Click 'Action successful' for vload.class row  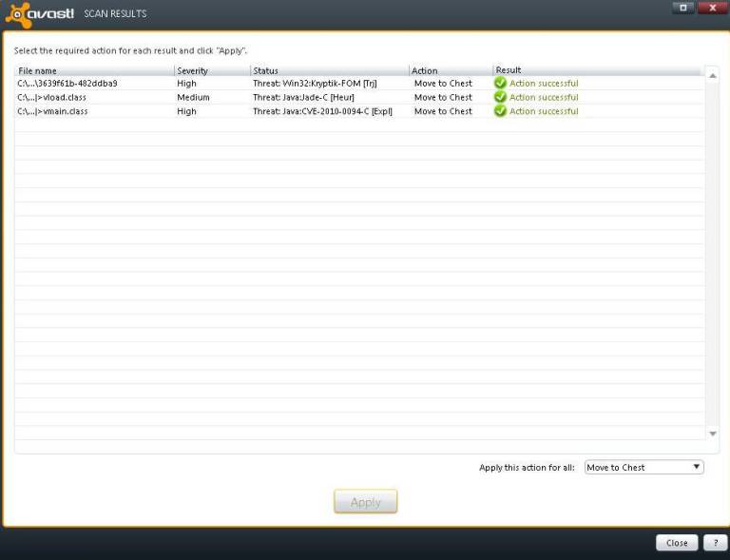544,97
